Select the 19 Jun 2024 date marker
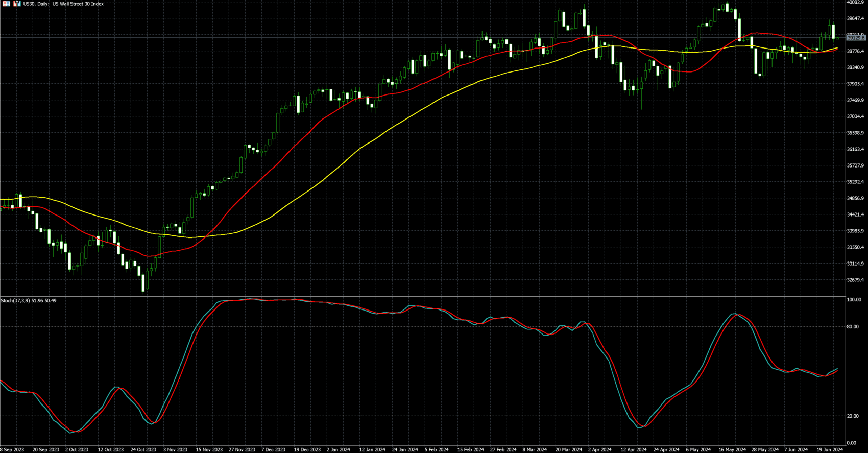 pos(830,450)
